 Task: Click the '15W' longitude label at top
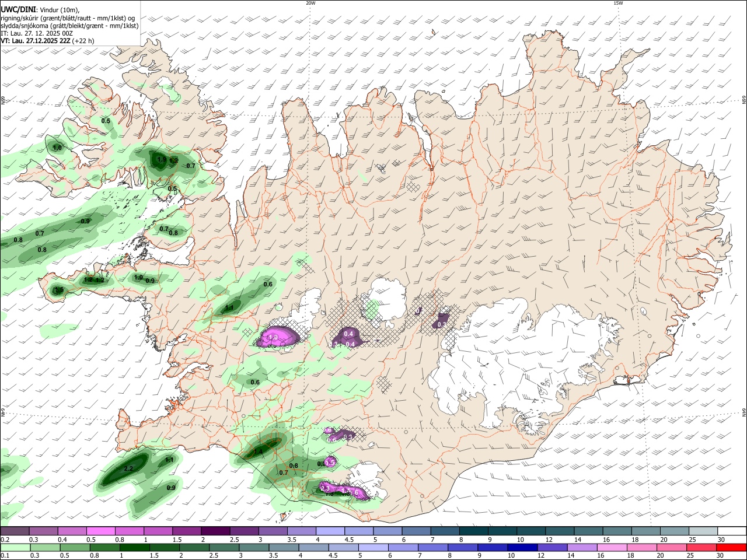pyautogui.click(x=618, y=3)
